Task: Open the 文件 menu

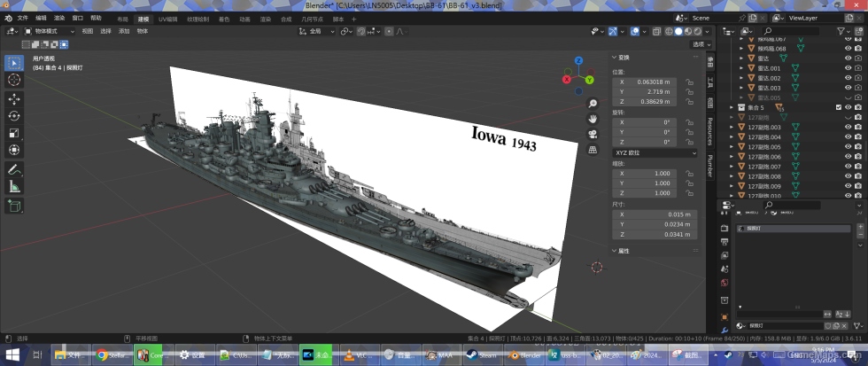Action: click(23, 19)
